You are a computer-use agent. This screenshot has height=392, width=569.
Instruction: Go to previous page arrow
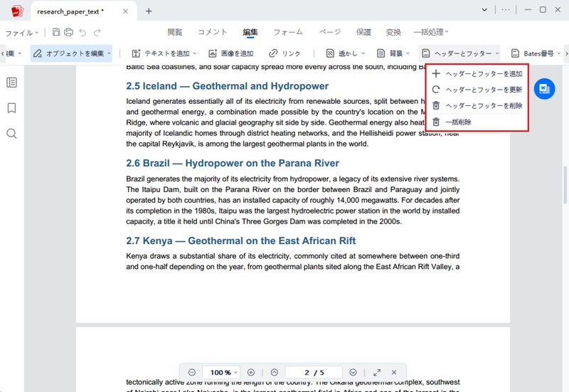(275, 372)
